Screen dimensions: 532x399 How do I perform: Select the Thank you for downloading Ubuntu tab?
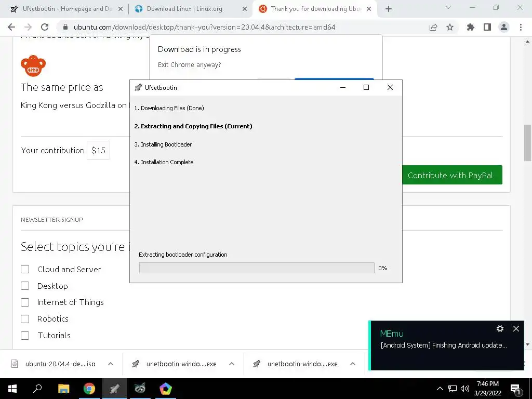[314, 9]
